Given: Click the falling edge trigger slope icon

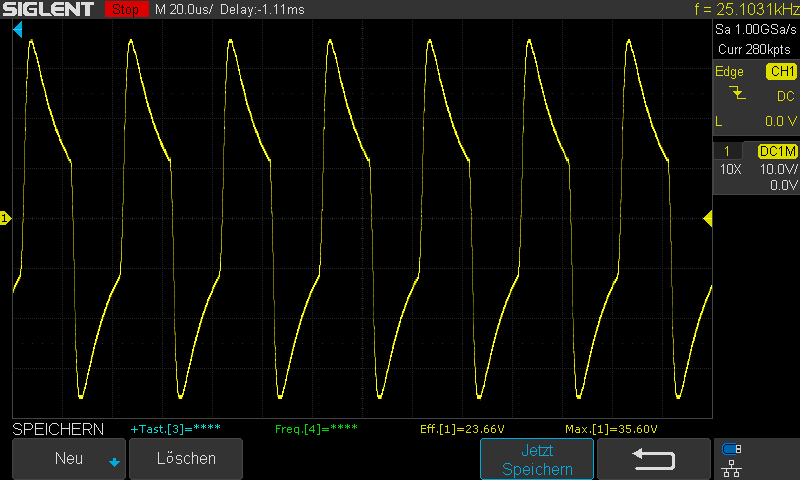Looking at the screenshot, I should (x=737, y=93).
